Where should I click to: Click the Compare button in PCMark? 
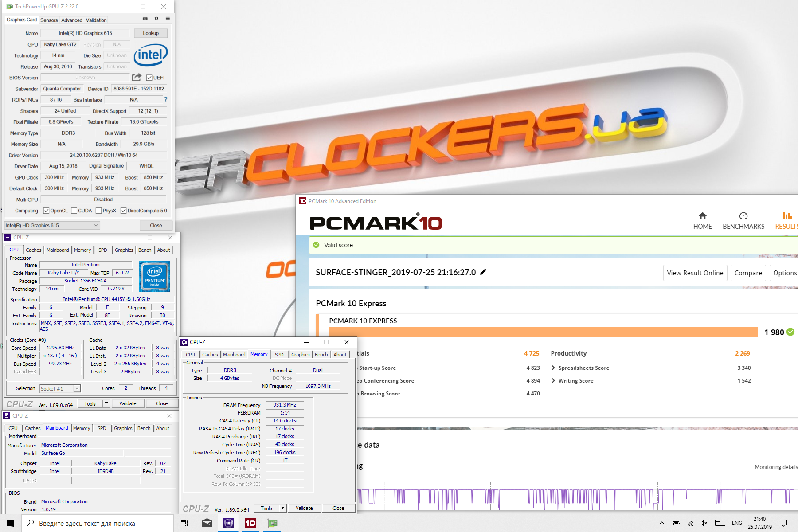[x=748, y=273]
